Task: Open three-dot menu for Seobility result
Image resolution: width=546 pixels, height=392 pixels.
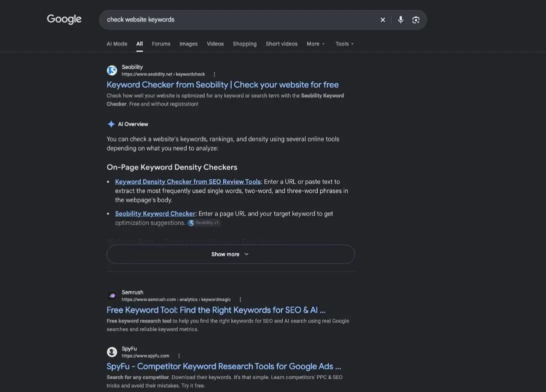Action: (x=215, y=74)
